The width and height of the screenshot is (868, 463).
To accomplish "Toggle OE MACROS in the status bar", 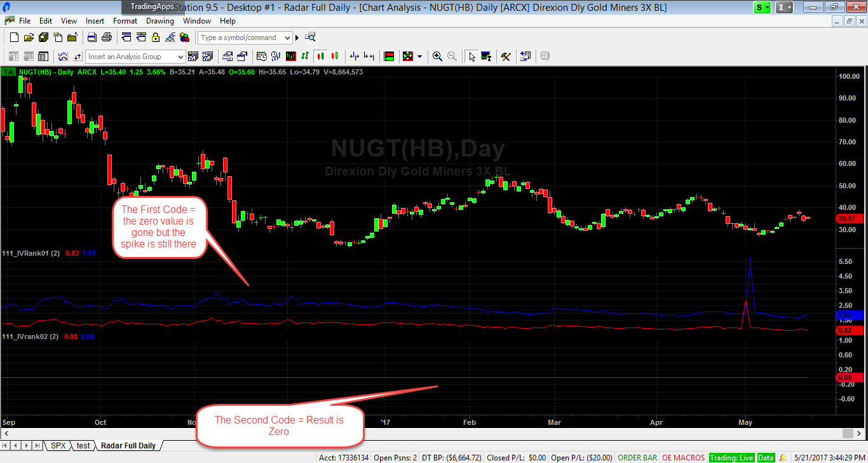I will (683, 458).
